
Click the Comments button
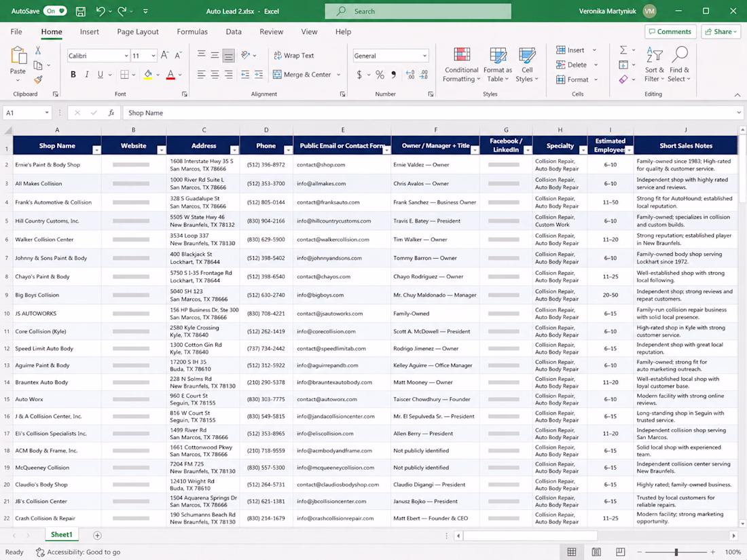670,31
